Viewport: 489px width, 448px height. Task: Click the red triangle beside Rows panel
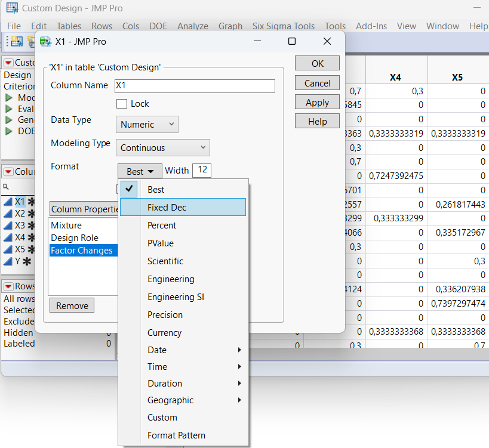tap(8, 286)
